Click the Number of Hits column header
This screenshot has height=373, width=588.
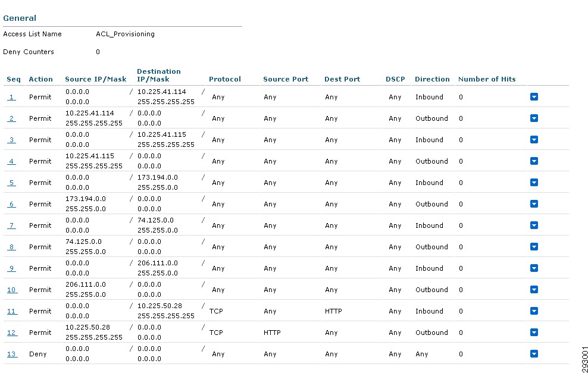487,79
